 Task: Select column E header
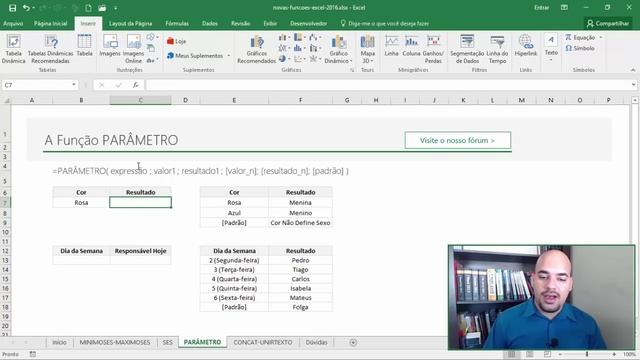tap(234, 100)
